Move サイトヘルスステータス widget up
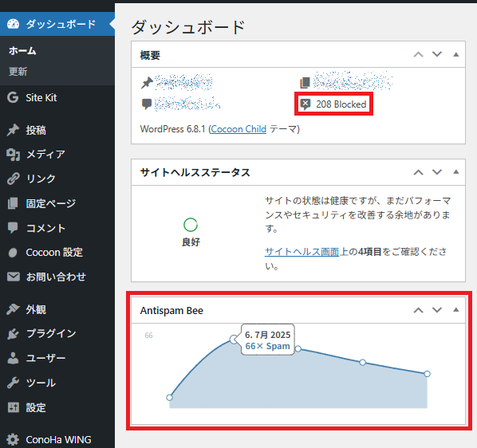The width and height of the screenshot is (477, 448). tap(418, 172)
